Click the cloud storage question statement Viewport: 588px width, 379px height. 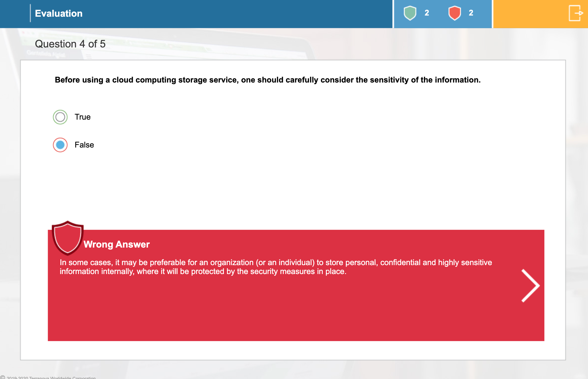pos(268,80)
